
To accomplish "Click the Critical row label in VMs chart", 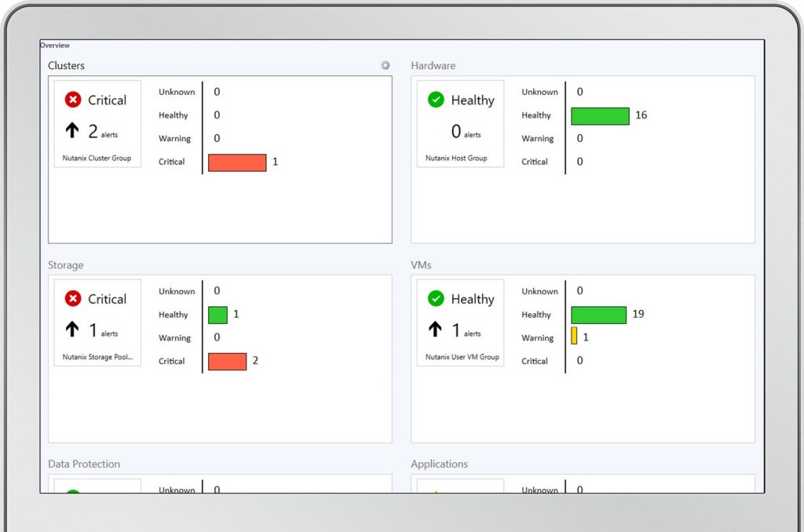I will point(535,361).
